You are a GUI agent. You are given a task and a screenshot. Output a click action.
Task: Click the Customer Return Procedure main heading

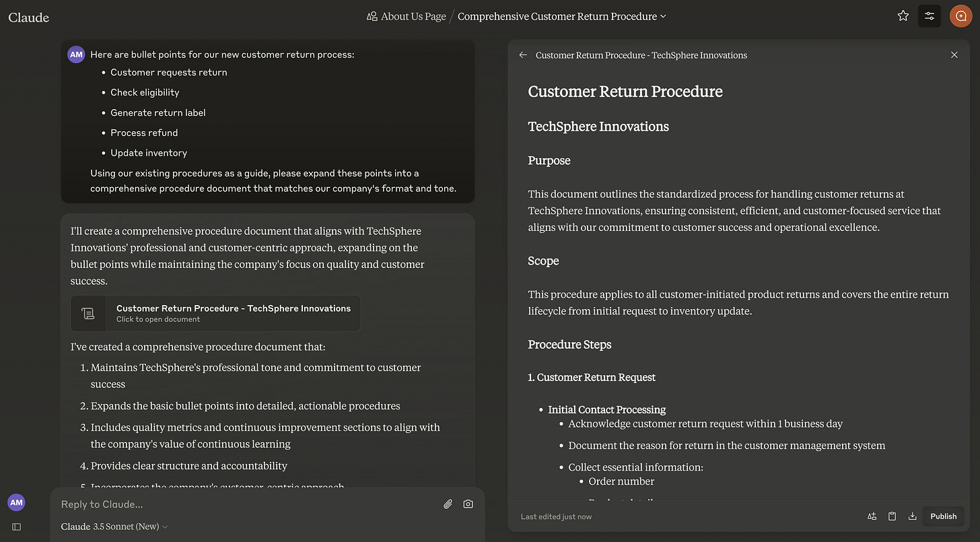click(x=625, y=92)
